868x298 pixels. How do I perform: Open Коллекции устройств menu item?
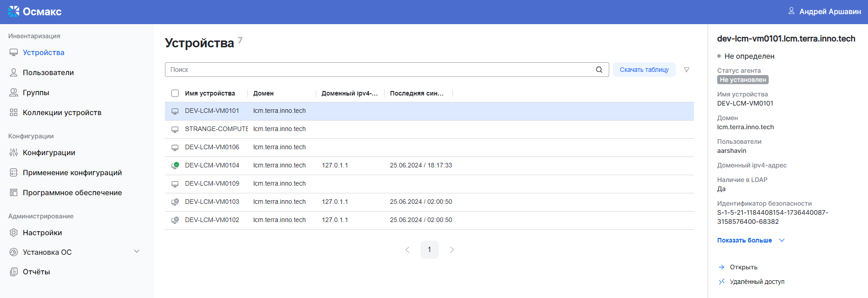tap(62, 113)
